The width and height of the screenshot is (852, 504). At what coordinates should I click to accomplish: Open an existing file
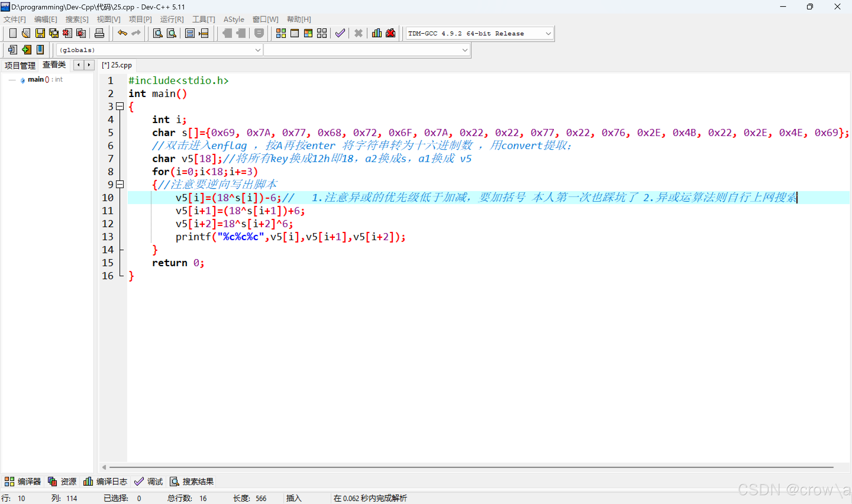(26, 33)
